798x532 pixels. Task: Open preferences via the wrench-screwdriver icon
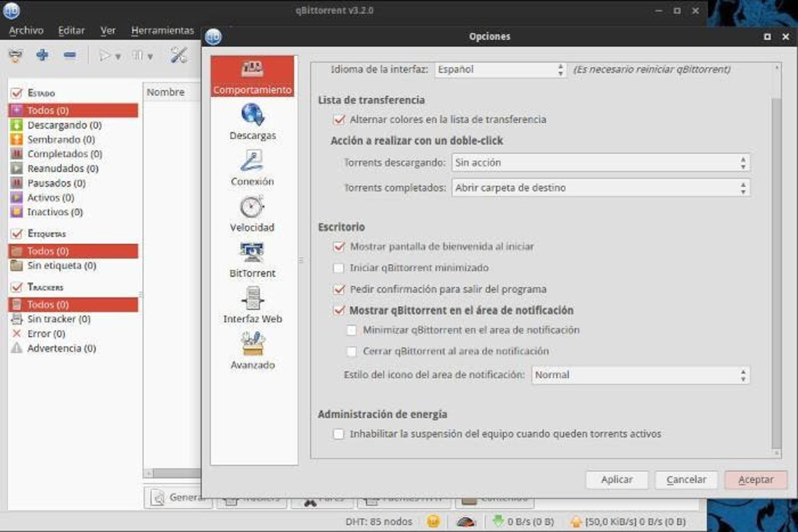click(178, 55)
